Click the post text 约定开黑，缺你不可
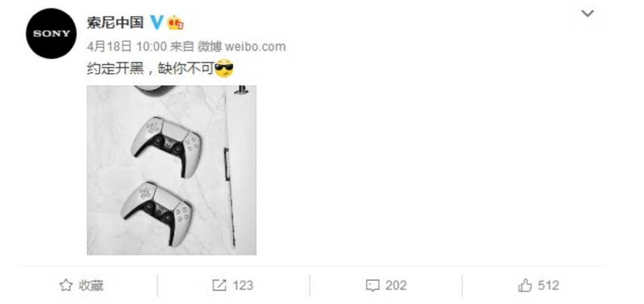The width and height of the screenshot is (644, 304). click(150, 69)
